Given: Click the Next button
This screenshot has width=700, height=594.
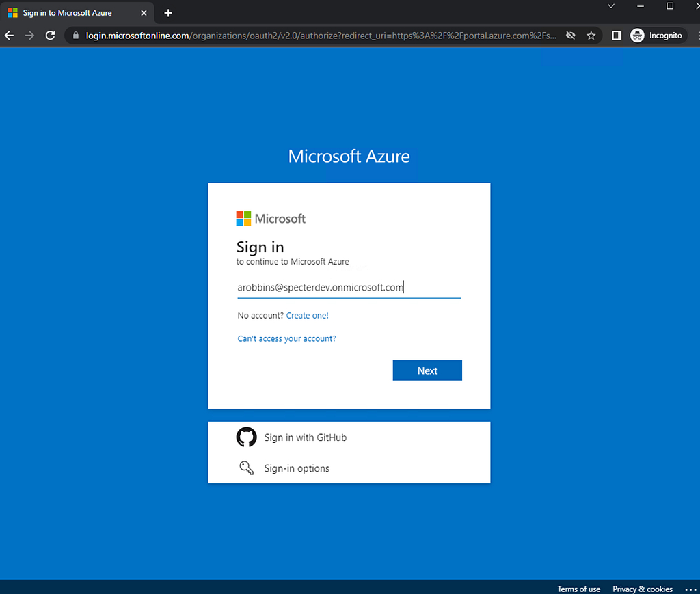Looking at the screenshot, I should [427, 370].
